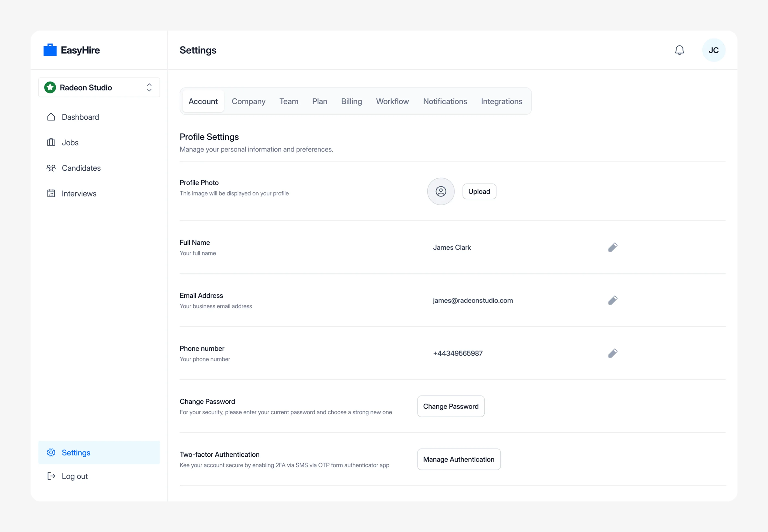
Task: Open Candidates in the sidebar
Action: [x=99, y=168]
